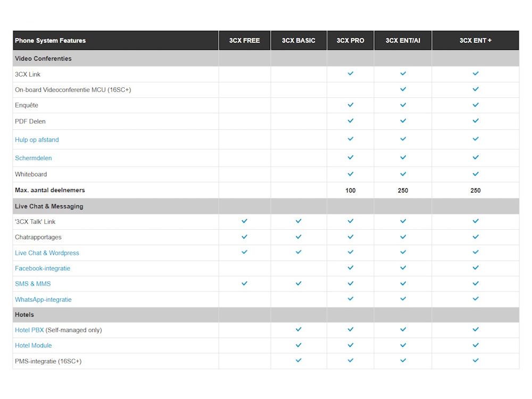The height and width of the screenshot is (399, 532).
Task: Click the PDF Delen row label
Action: 30,121
